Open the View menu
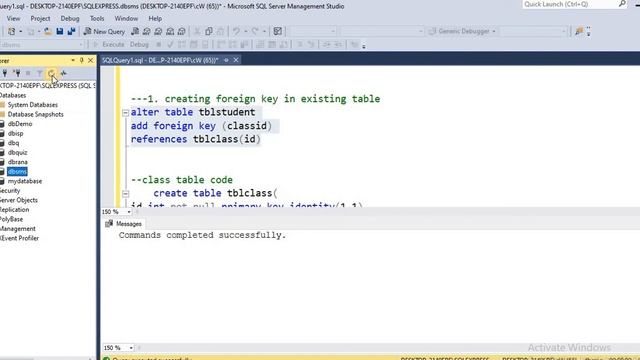The image size is (640, 360). pos(13,18)
